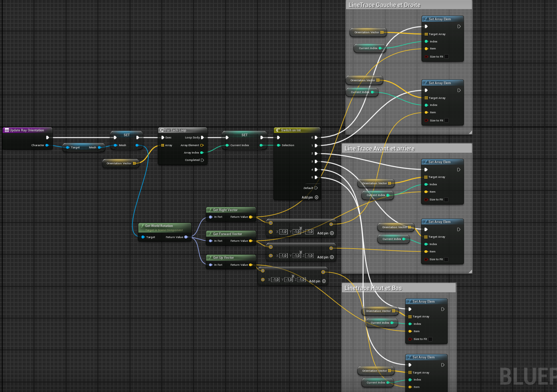557x392 pixels.
Task: Click the X value field of topmost multiply node
Action: 283,232
